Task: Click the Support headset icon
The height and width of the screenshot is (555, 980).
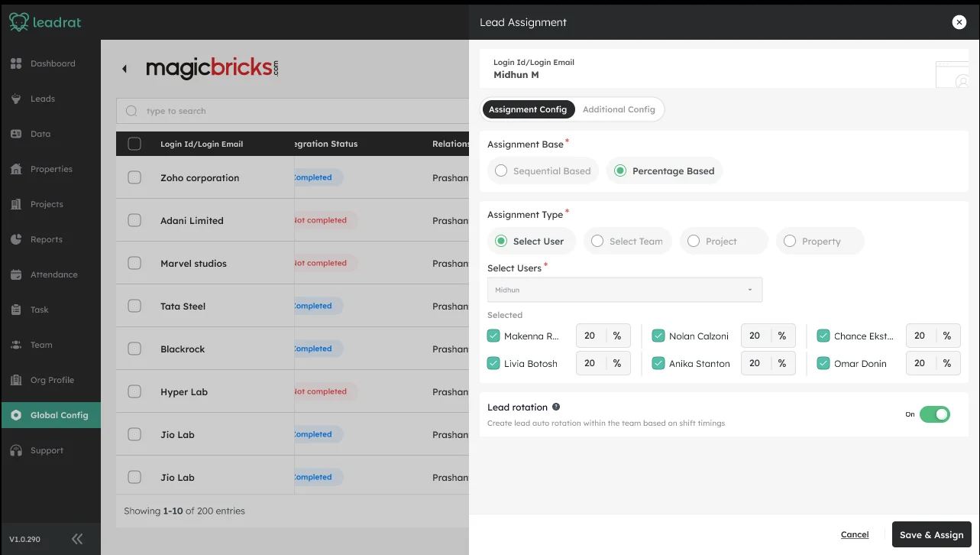Action: [x=16, y=450]
